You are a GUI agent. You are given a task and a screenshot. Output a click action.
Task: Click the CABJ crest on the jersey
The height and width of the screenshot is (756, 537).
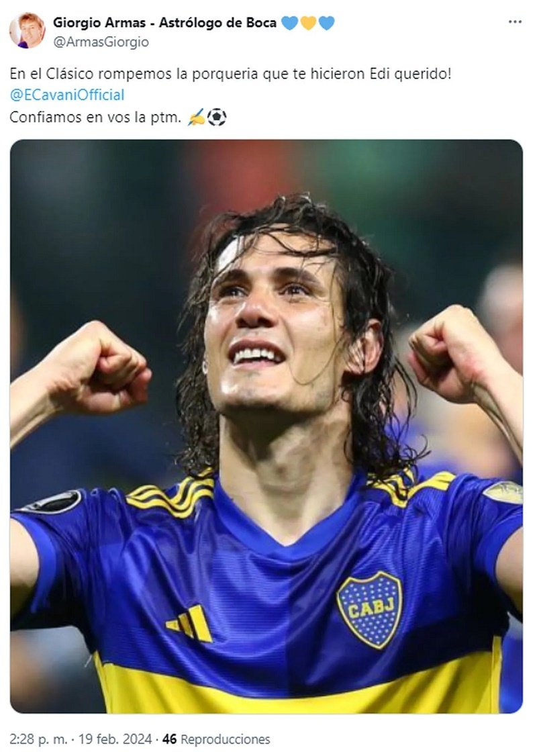coord(369,610)
